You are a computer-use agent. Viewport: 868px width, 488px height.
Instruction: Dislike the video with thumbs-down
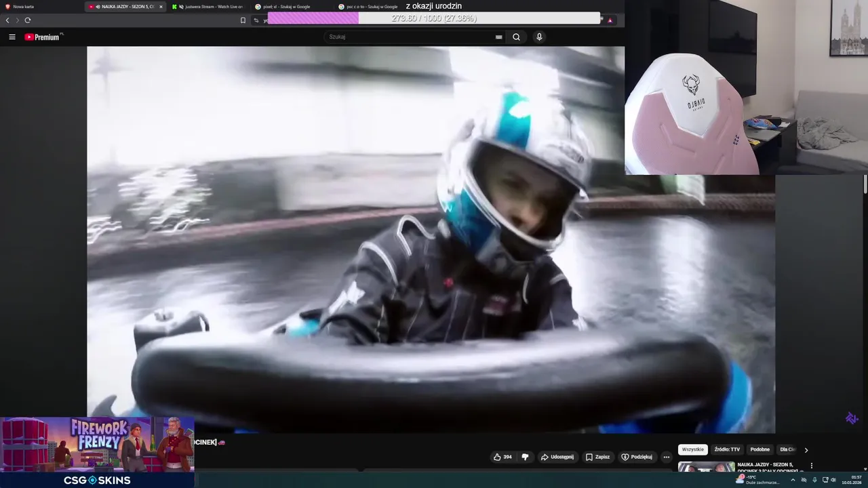point(525,457)
